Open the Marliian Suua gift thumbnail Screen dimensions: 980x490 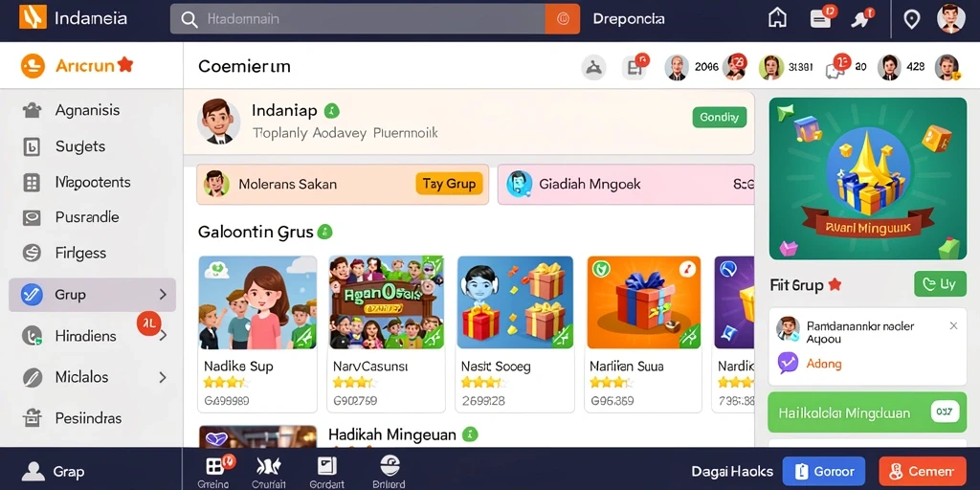click(644, 301)
